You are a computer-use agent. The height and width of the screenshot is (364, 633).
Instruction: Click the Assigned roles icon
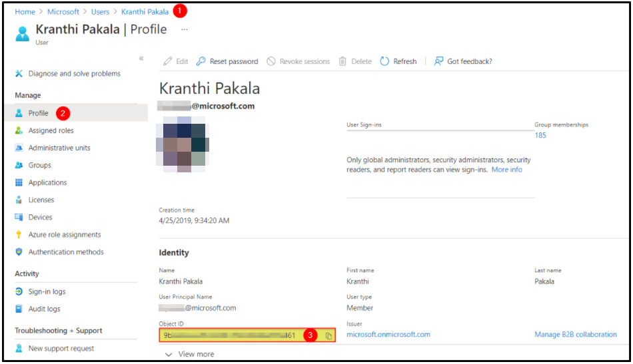pyautogui.click(x=19, y=130)
